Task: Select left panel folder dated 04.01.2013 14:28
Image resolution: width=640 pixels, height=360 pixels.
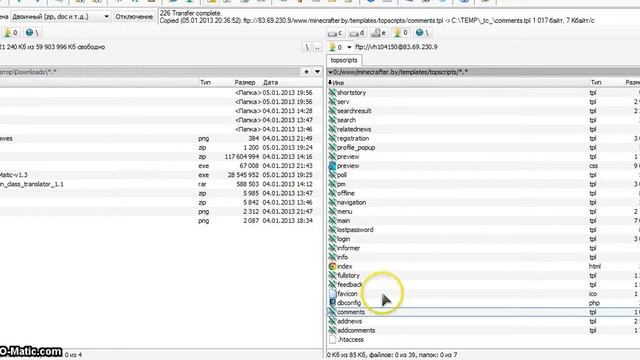Action: [x=161, y=111]
